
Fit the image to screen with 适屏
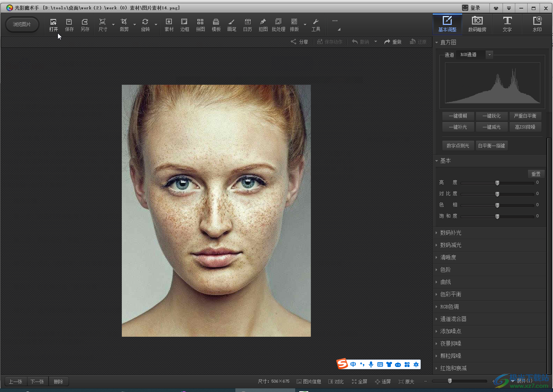tap(383, 382)
